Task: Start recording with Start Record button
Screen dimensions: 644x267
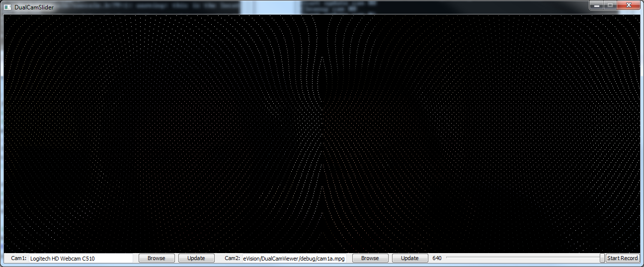Action: [x=622, y=258]
